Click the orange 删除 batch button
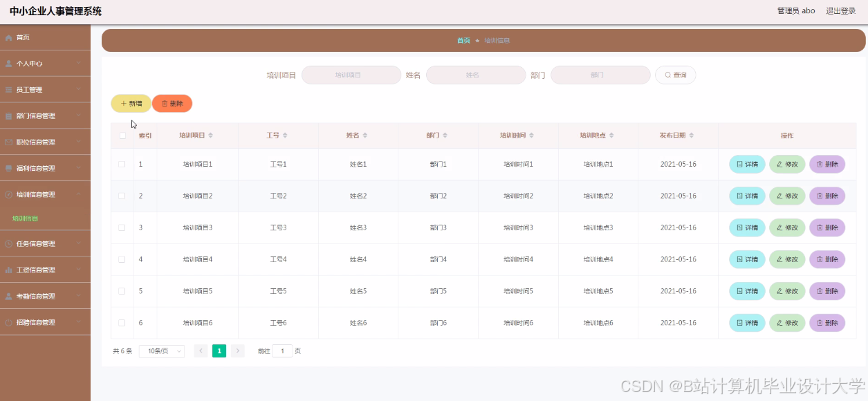868x401 pixels. [x=172, y=104]
